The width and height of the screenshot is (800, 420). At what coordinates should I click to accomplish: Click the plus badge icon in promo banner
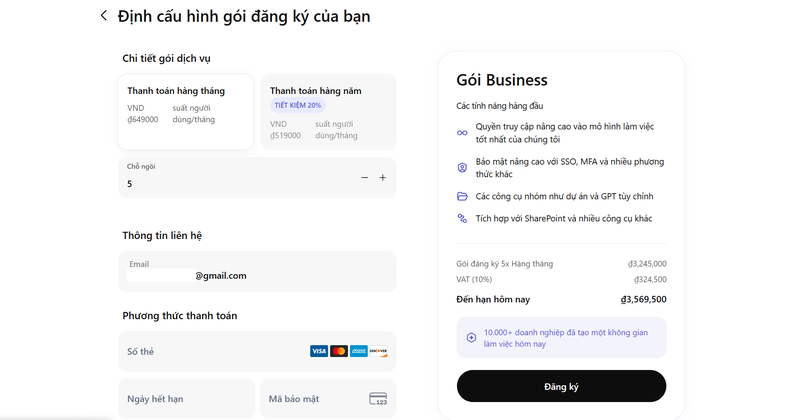(471, 337)
